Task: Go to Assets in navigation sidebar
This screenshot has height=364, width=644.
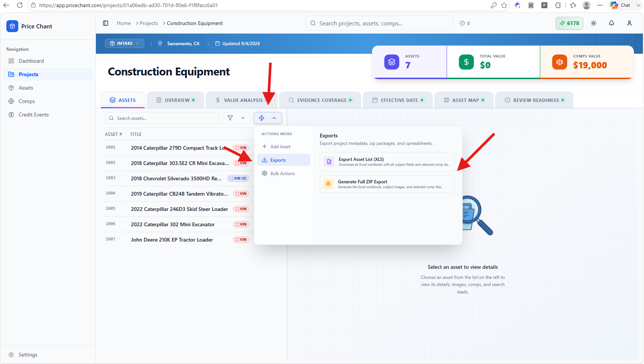Action: [x=48, y=88]
